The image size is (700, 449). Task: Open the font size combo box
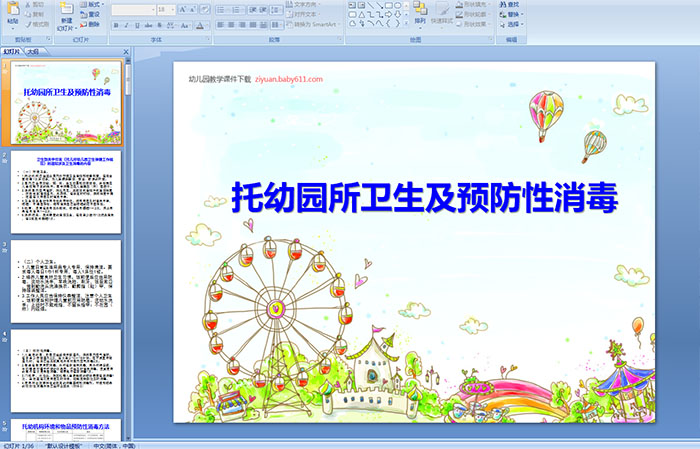tap(167, 10)
